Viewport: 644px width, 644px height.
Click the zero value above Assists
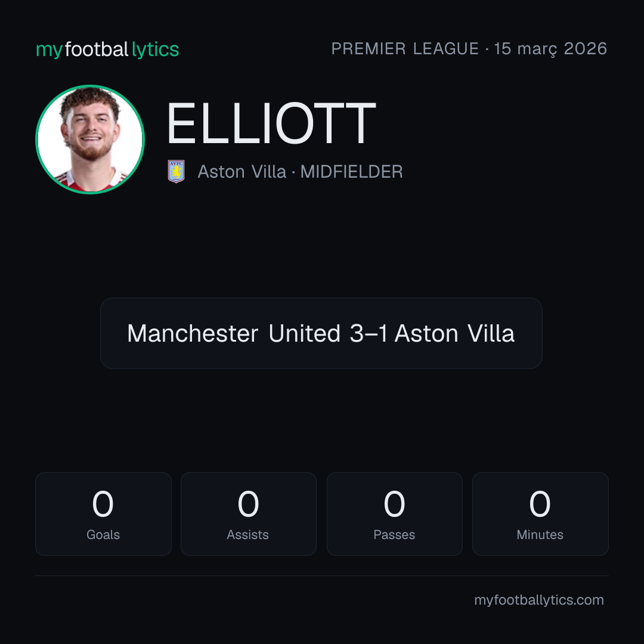click(x=249, y=504)
